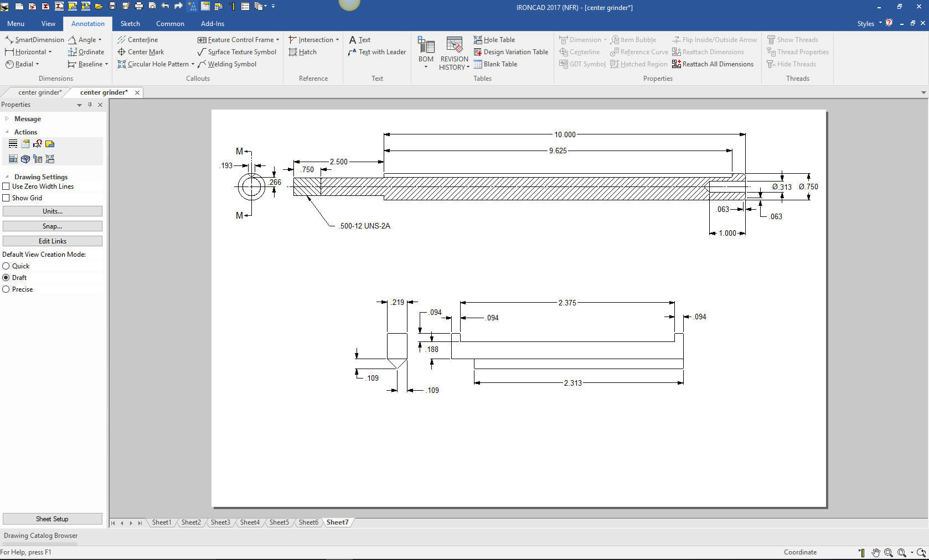
Task: Switch to the View ribbon tab
Action: point(48,24)
